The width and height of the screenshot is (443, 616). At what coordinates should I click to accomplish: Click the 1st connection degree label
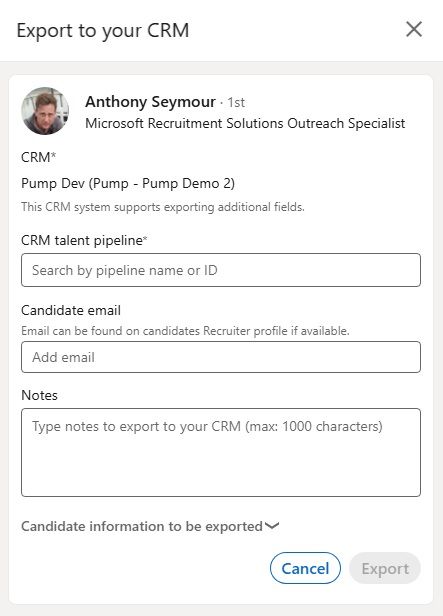[x=236, y=103]
